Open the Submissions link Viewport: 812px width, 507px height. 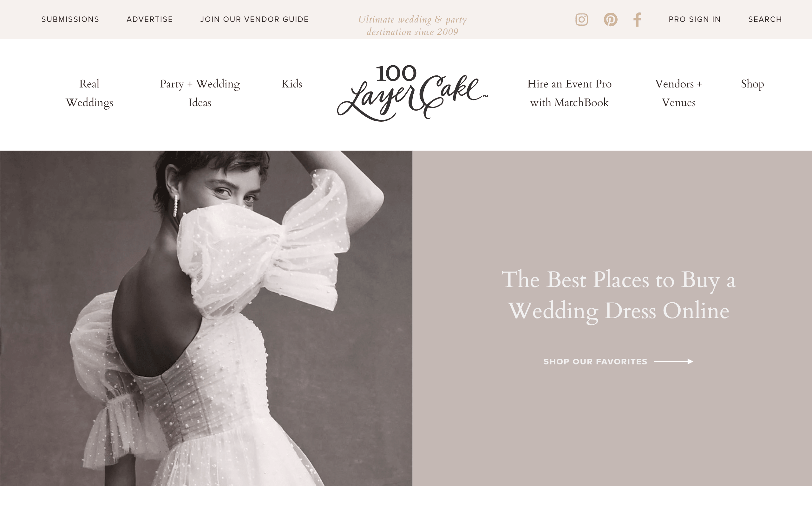[70, 19]
